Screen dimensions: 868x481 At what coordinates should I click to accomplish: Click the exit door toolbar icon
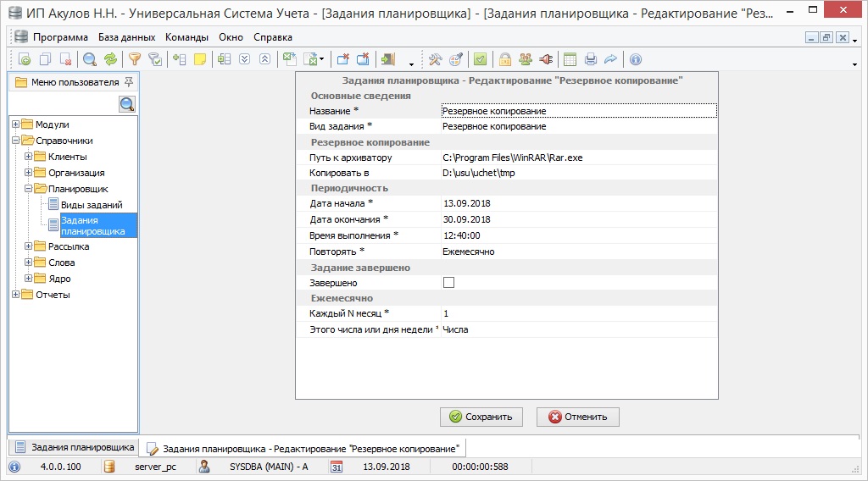pyautogui.click(x=388, y=59)
